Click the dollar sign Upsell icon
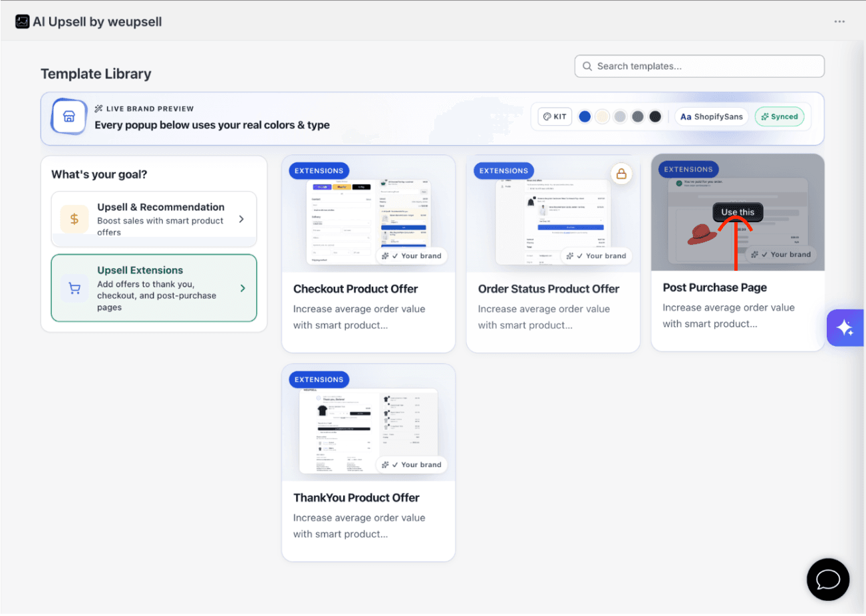 [74, 219]
